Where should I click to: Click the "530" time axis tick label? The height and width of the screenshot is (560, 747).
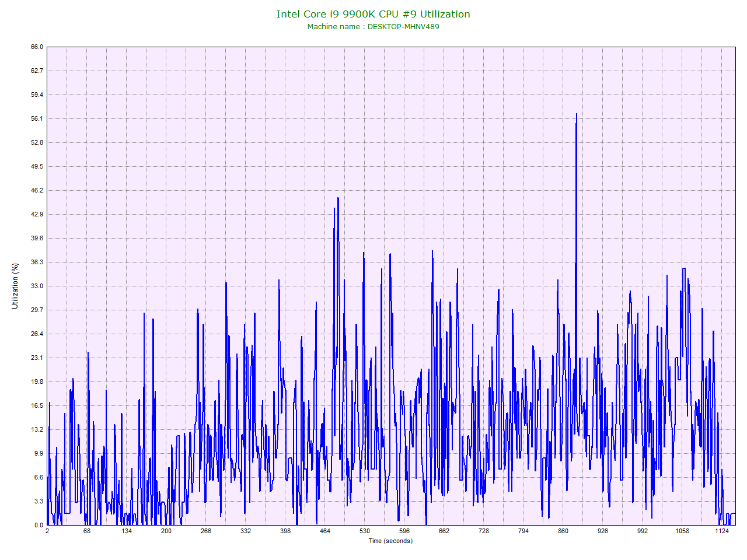(365, 531)
